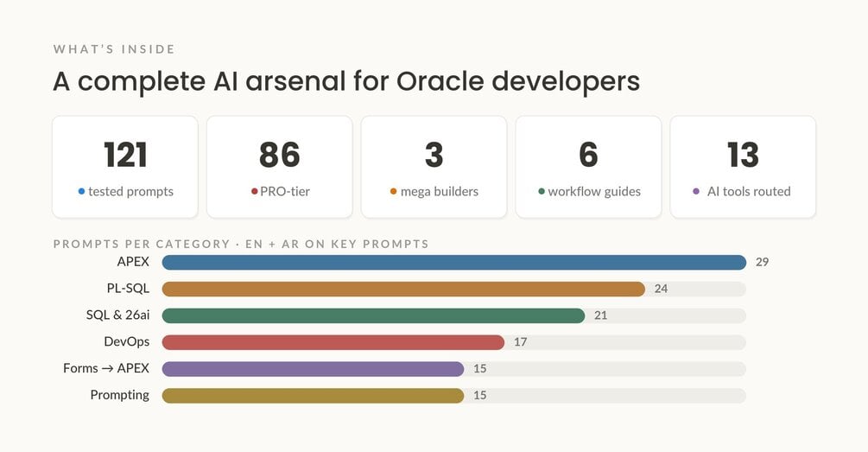The image size is (868, 452).
Task: Open the 6 workflow guides card
Action: [588, 167]
